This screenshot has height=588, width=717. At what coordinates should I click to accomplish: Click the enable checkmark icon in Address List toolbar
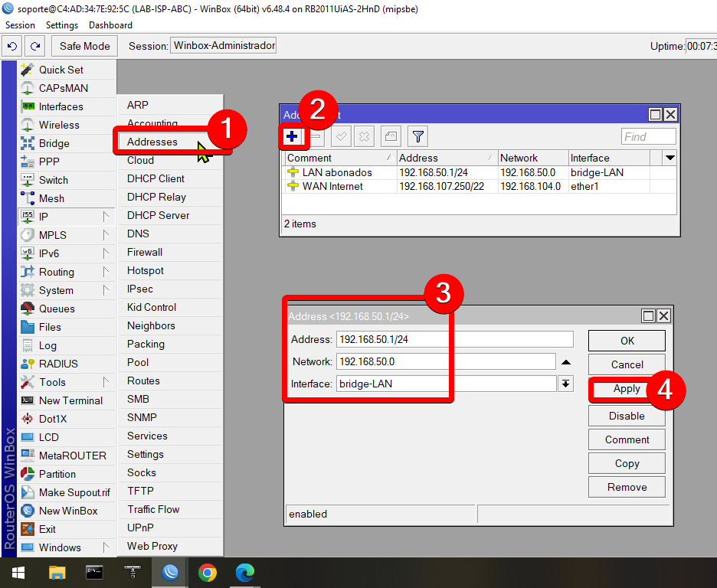click(340, 136)
